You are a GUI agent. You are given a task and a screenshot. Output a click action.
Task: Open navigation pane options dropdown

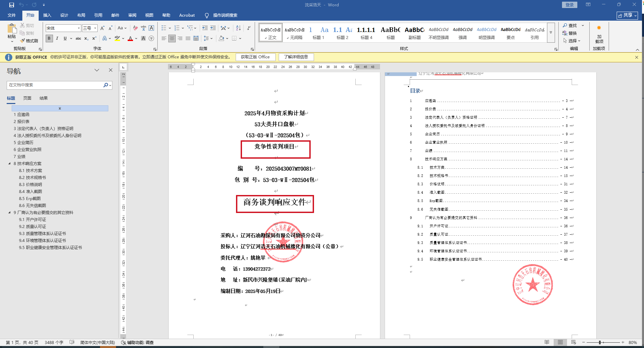click(97, 70)
